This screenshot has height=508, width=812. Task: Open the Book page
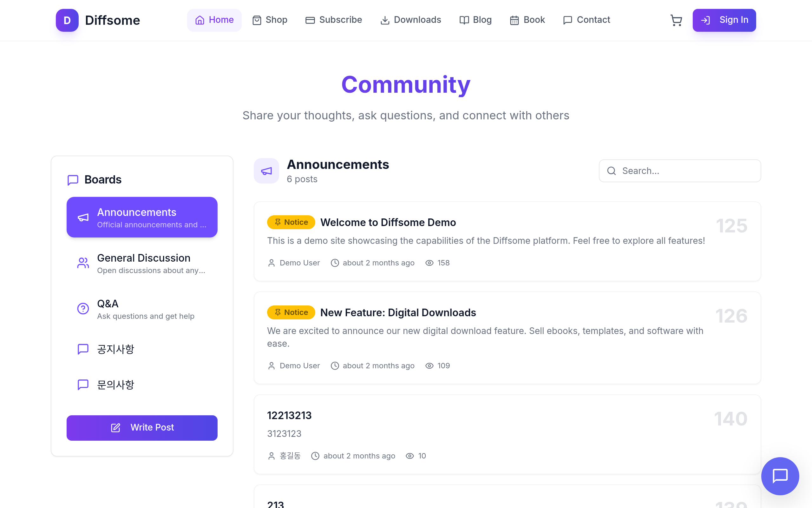(527, 20)
